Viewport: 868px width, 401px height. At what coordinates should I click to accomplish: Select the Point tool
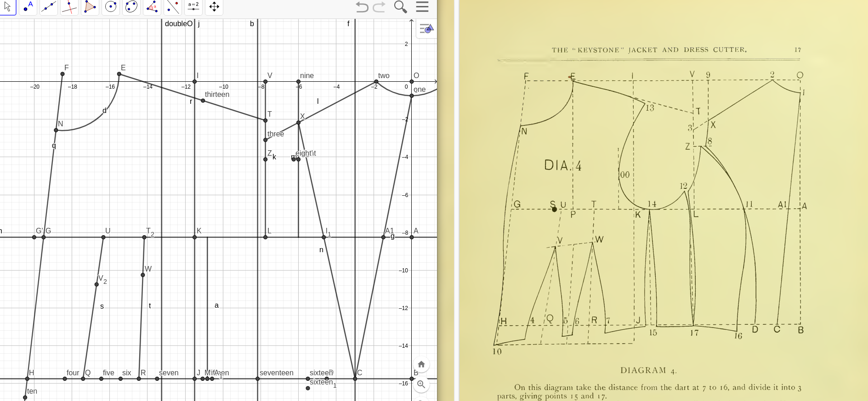coord(28,7)
